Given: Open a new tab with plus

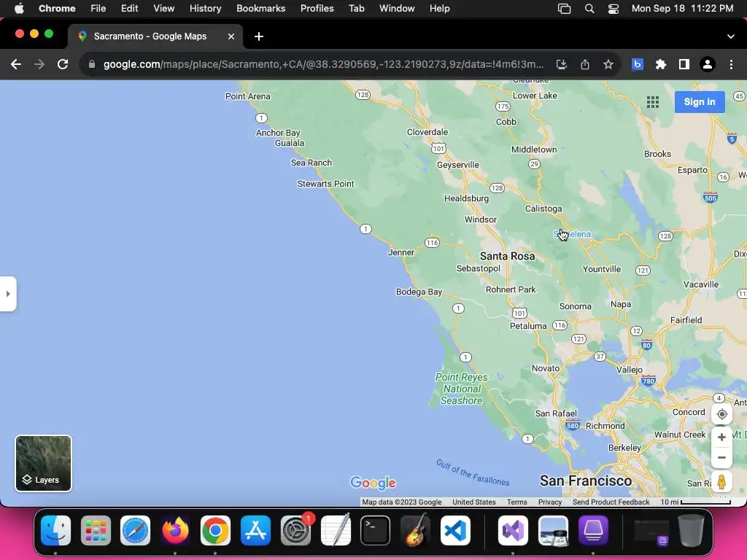Looking at the screenshot, I should [259, 36].
